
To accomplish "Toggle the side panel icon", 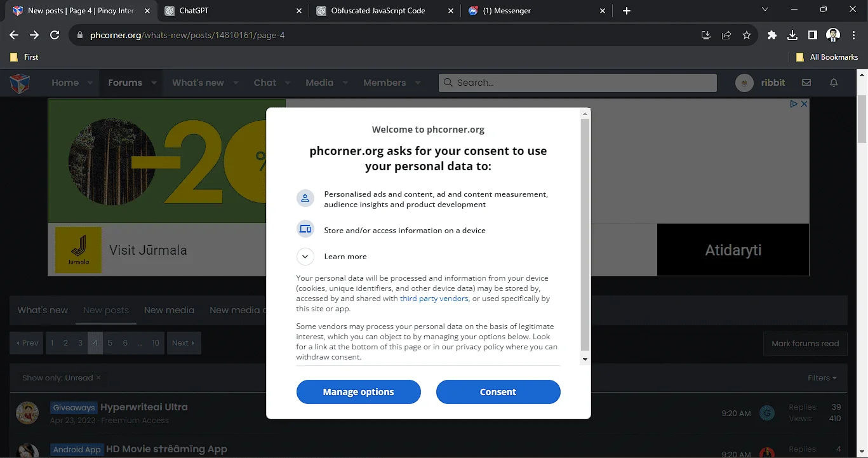I will pyautogui.click(x=813, y=36).
